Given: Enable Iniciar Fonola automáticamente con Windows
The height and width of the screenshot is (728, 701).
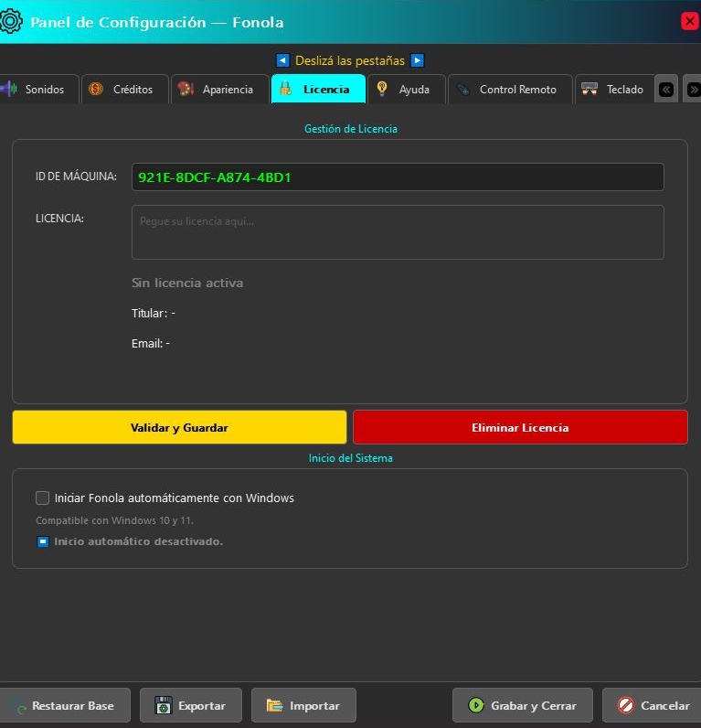Looking at the screenshot, I should coord(43,498).
